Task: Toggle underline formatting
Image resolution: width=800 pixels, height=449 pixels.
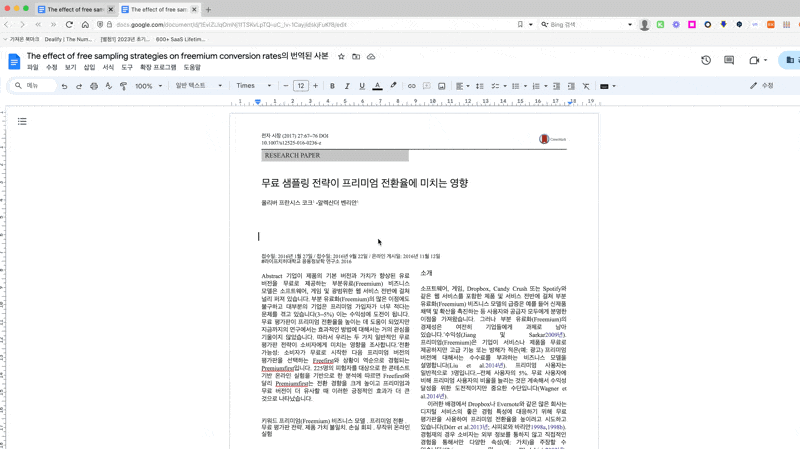Action: 362,86
